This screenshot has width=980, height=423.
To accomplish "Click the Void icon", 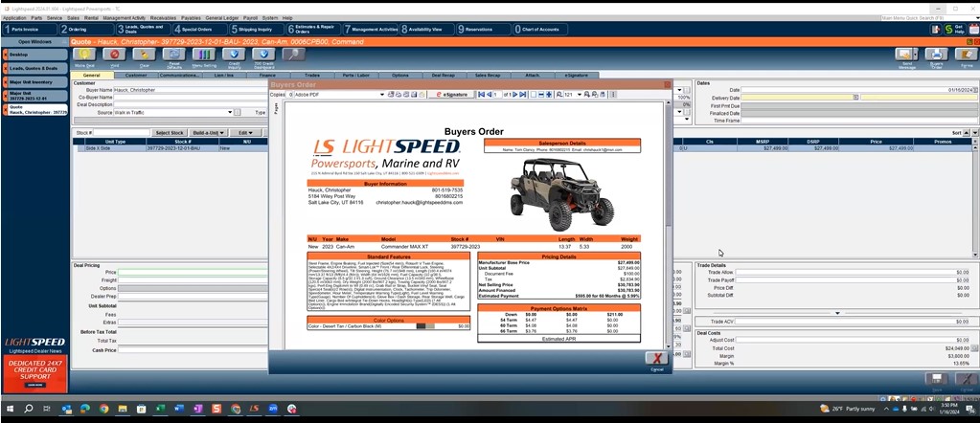I will tap(114, 55).
